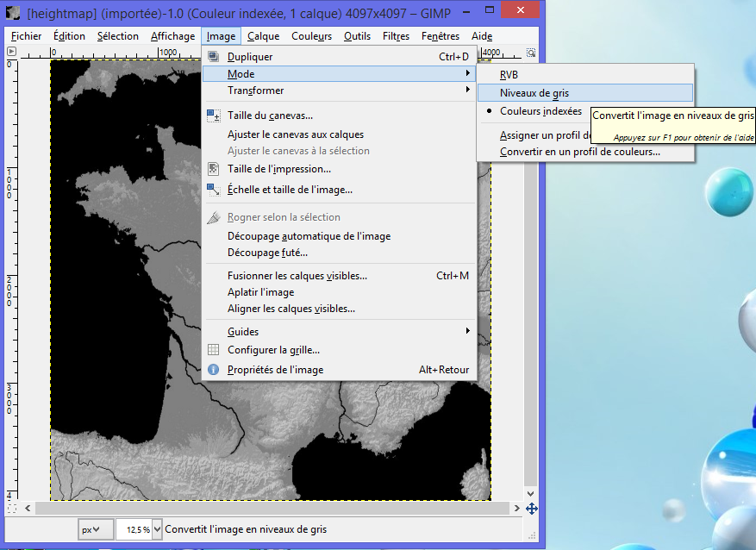Click the Configurer la grille icon
The width and height of the screenshot is (756, 550).
tap(213, 350)
